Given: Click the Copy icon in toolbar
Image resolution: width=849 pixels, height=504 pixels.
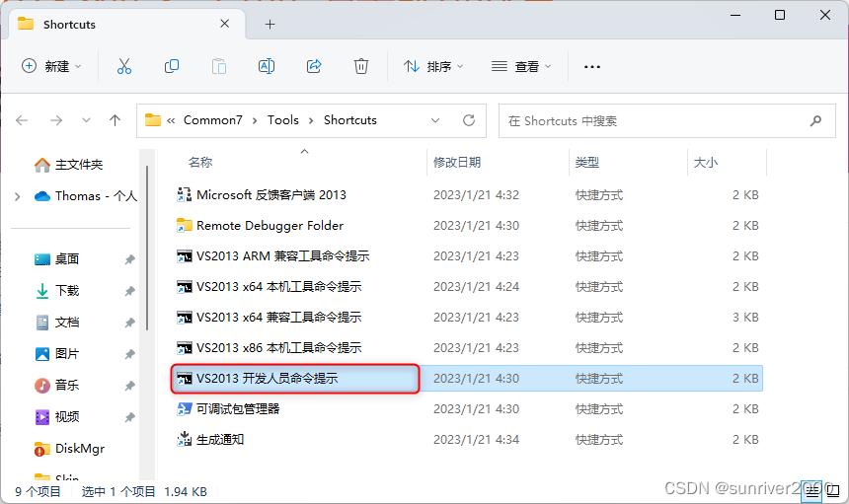Looking at the screenshot, I should point(172,66).
